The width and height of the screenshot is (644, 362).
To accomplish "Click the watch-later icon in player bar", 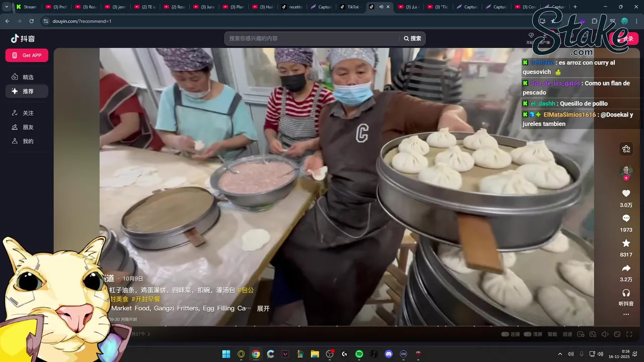I will coord(581,334).
